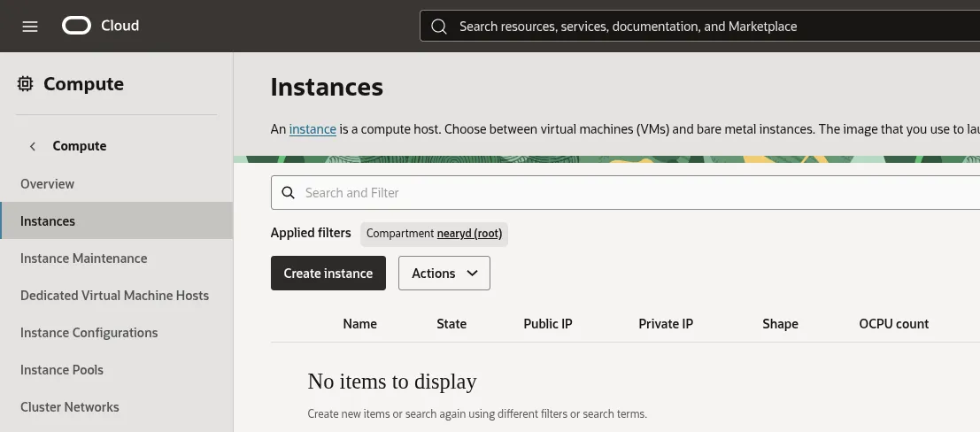The height and width of the screenshot is (432, 980).
Task: Click the Create instance button
Action: pos(328,274)
